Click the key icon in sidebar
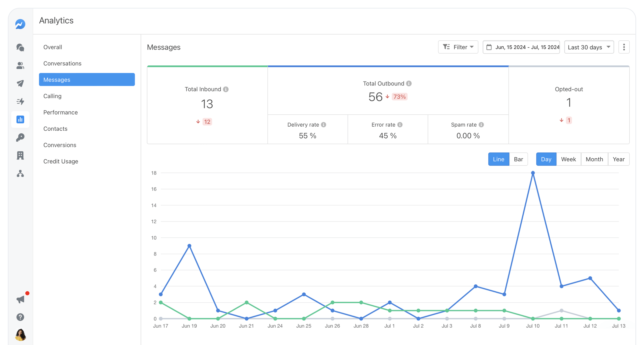Viewport: 644px width, 345px height. point(20,137)
